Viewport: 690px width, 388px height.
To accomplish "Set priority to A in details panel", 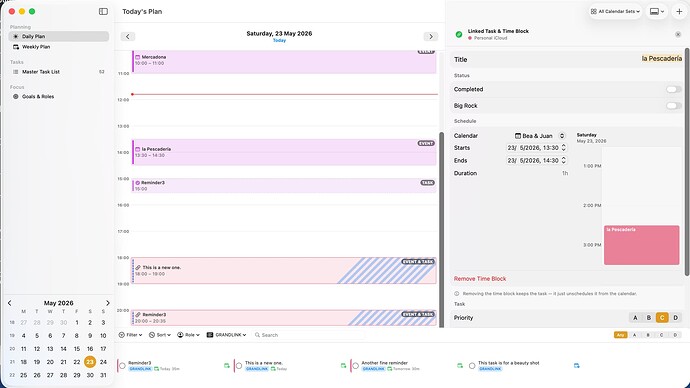I will pyautogui.click(x=635, y=318).
